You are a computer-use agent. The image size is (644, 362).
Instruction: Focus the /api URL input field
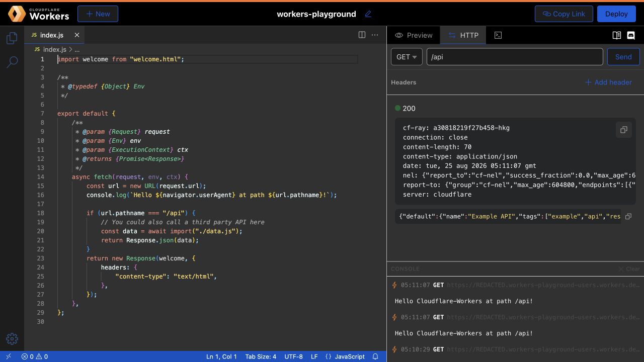tap(515, 57)
